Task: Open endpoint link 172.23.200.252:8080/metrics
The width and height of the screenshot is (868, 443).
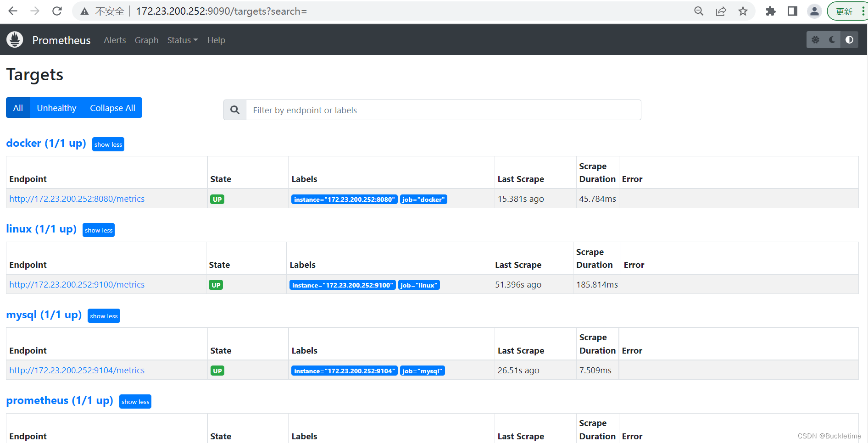Action: [77, 199]
